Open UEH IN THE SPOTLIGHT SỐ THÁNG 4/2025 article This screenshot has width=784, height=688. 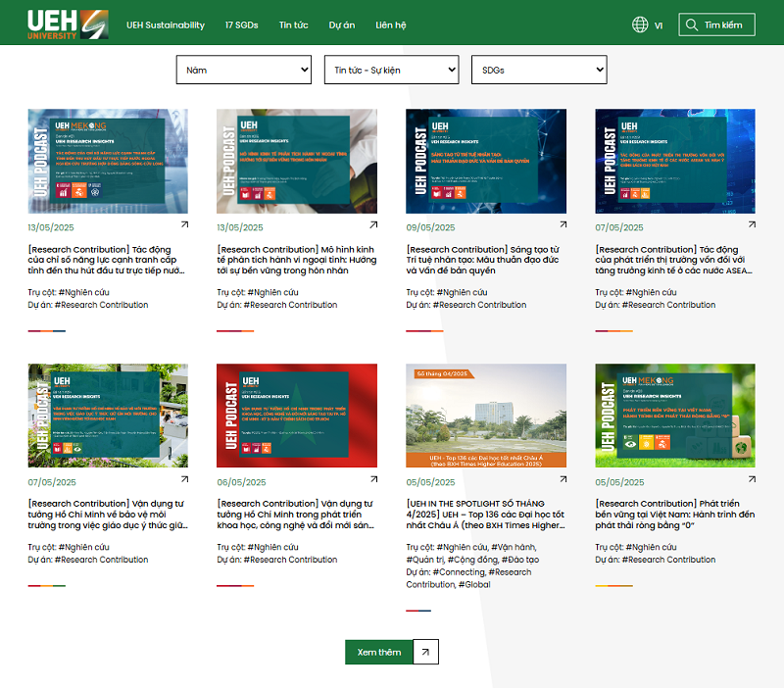(485, 515)
